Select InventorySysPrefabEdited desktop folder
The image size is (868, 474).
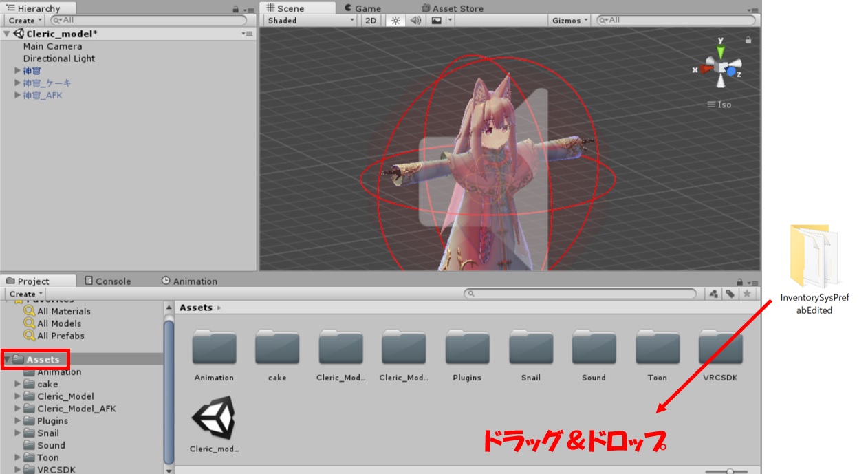click(814, 258)
